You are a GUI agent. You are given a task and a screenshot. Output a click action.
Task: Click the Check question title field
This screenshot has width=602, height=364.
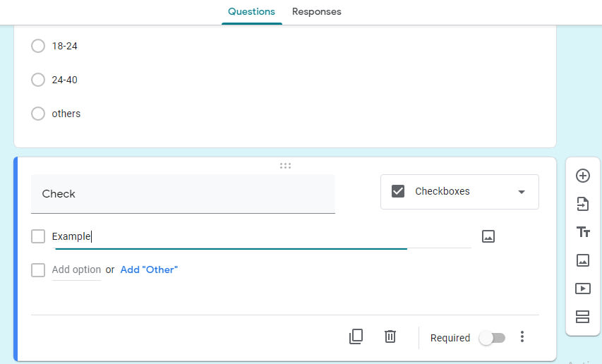point(183,194)
